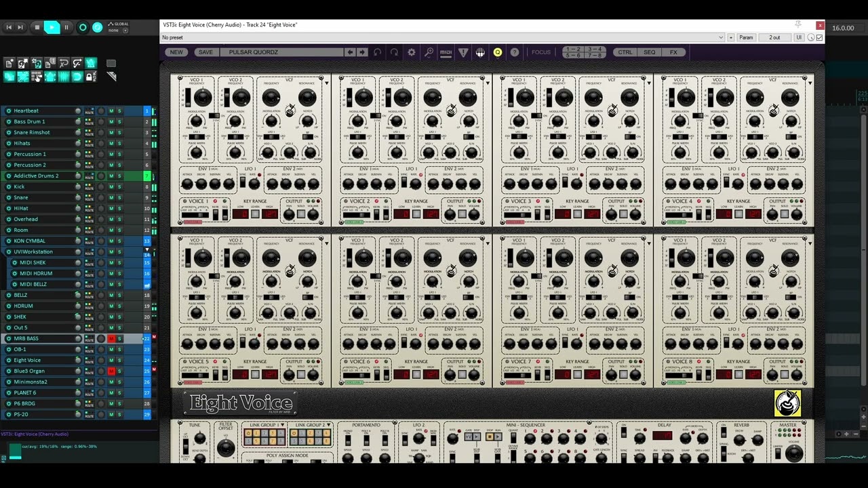Screen dimensions: 868x488
Task: Mute the Heartbeat track
Action: click(x=111, y=110)
